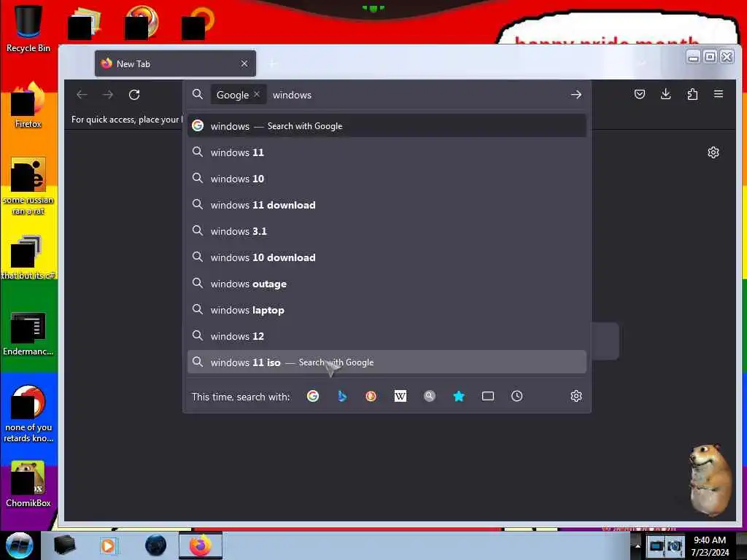
Task: Select the Recycle Bin desktop icon
Action: pos(28,28)
